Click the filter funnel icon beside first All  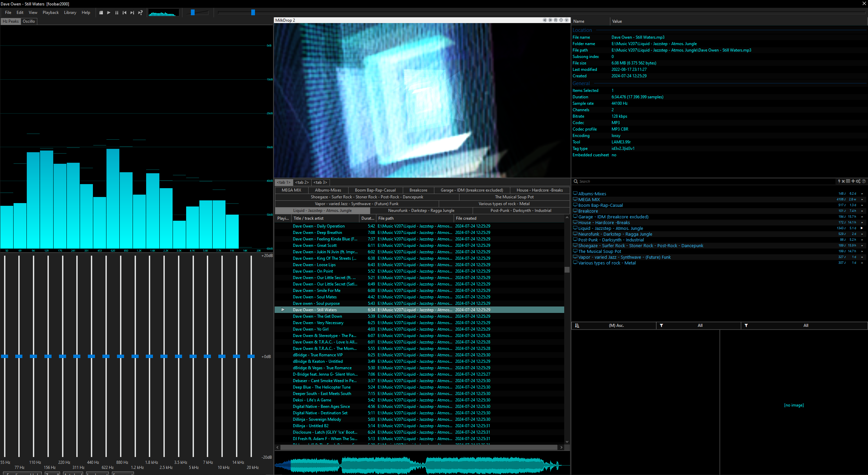(x=661, y=325)
